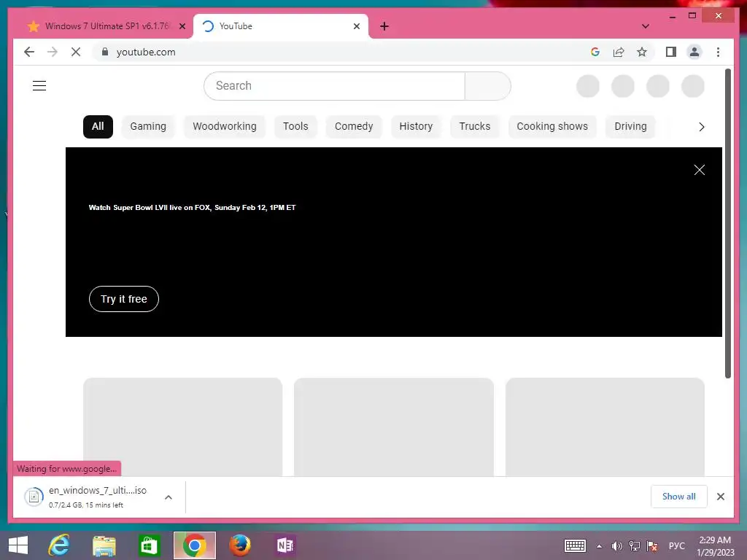
Task: View site info via the lock icon
Action: (105, 52)
